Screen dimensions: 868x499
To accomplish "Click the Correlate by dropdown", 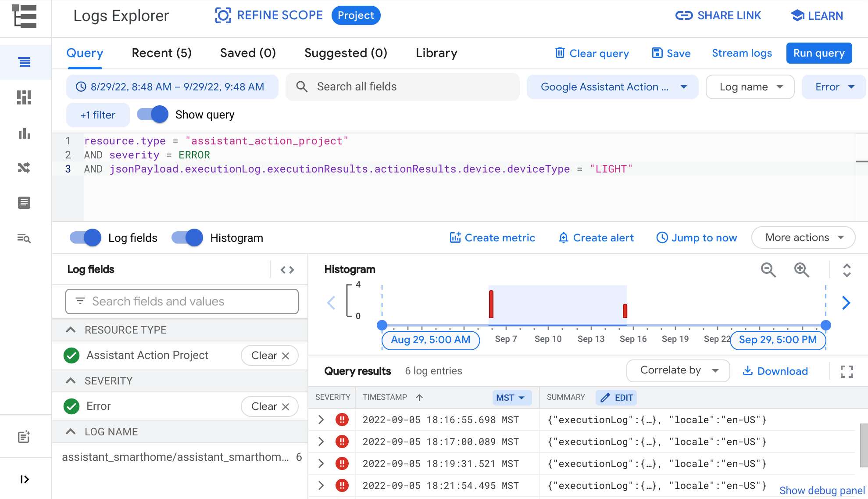I will (678, 371).
